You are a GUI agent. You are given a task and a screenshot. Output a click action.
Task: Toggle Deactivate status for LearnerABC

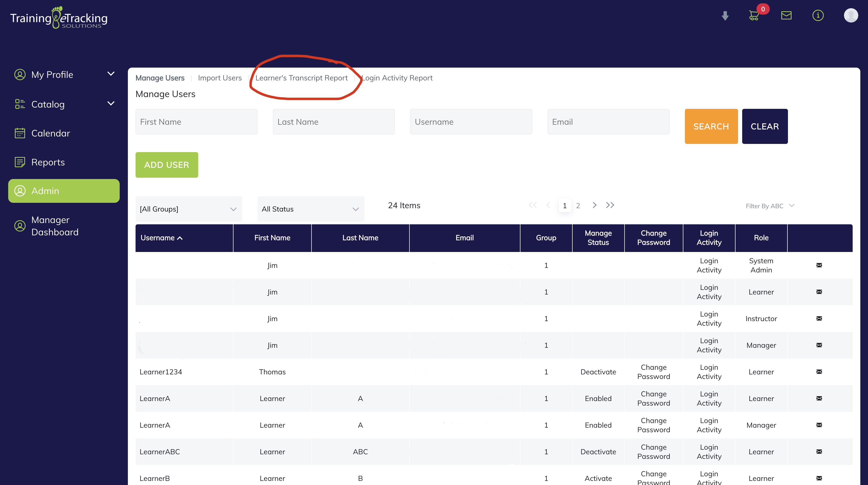(x=598, y=452)
